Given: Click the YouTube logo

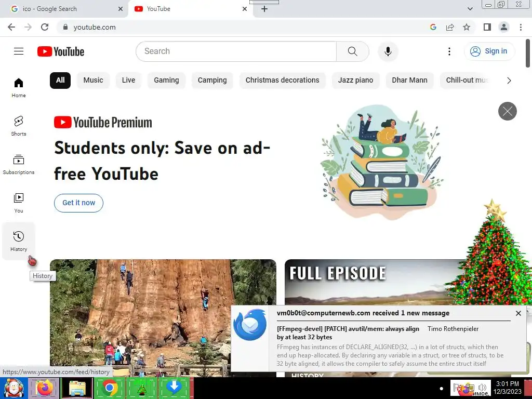Looking at the screenshot, I should (x=61, y=51).
